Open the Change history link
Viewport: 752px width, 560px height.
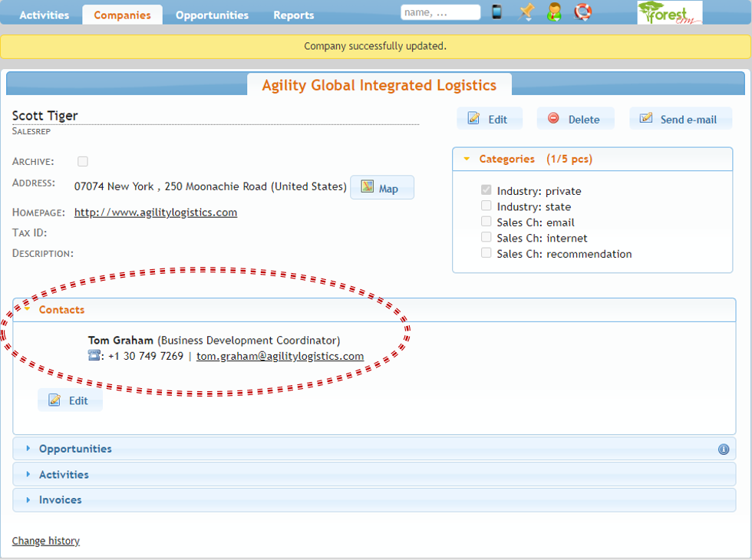(x=46, y=541)
